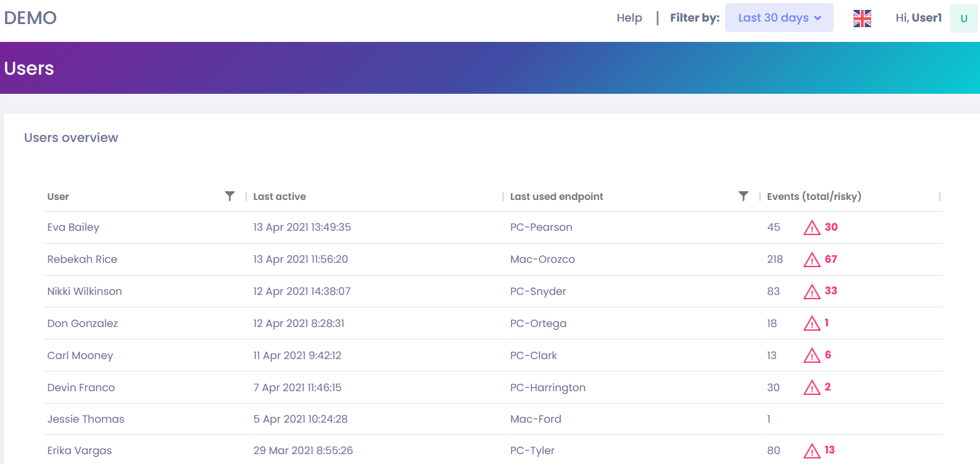Select endpoint PC-Clark

click(x=534, y=355)
